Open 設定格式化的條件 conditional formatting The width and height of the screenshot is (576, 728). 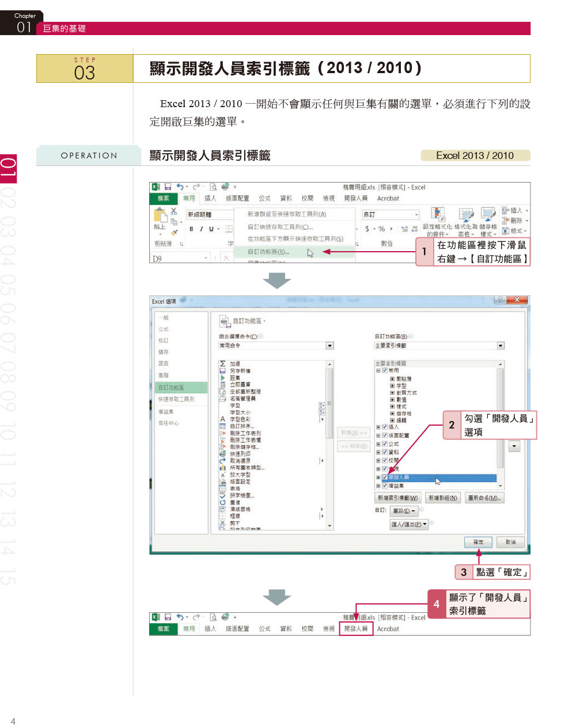[x=438, y=222]
